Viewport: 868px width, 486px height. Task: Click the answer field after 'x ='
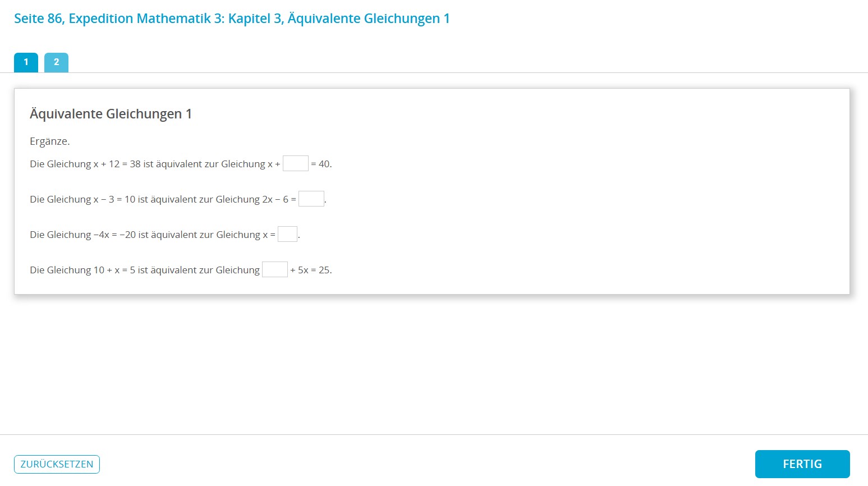287,234
